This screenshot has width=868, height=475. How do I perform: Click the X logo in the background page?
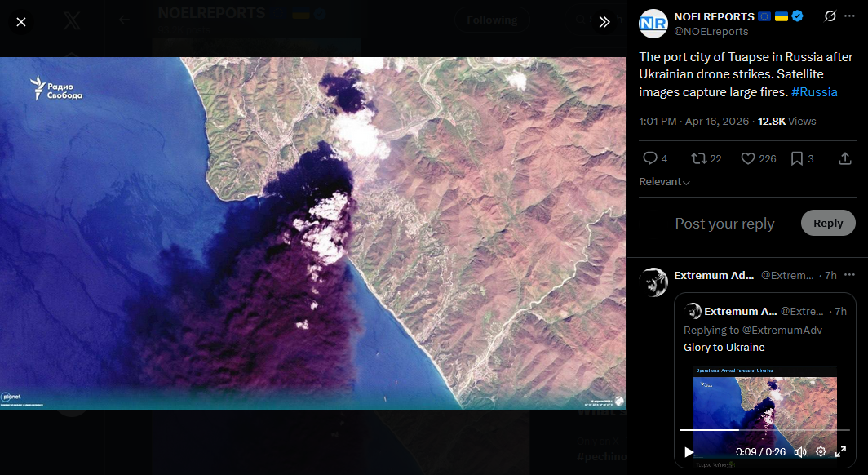click(x=72, y=20)
